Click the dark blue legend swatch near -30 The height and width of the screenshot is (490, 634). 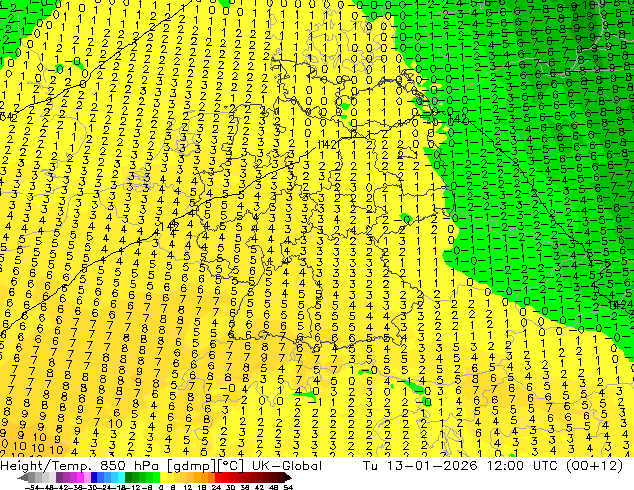coord(94,478)
